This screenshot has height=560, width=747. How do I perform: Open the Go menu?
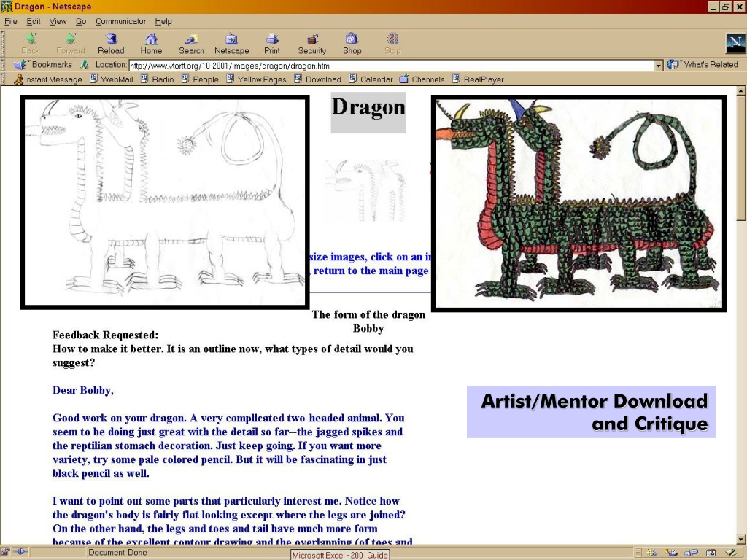coord(81,21)
